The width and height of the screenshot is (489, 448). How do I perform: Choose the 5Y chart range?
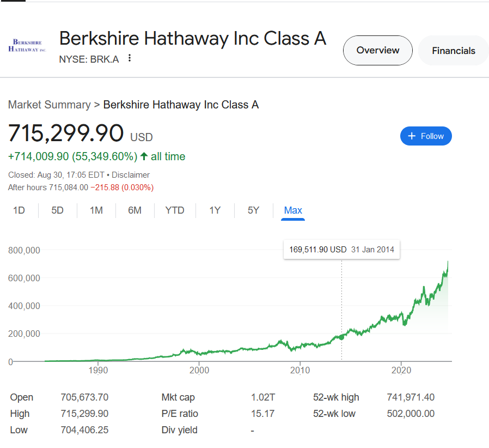[254, 210]
